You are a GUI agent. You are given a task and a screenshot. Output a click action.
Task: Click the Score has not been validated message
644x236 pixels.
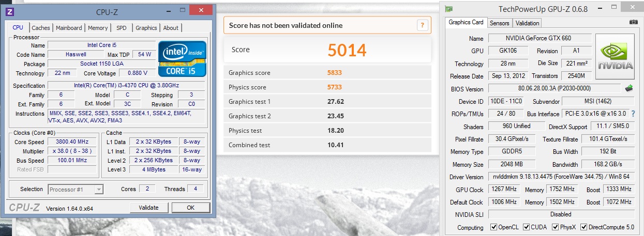point(286,25)
